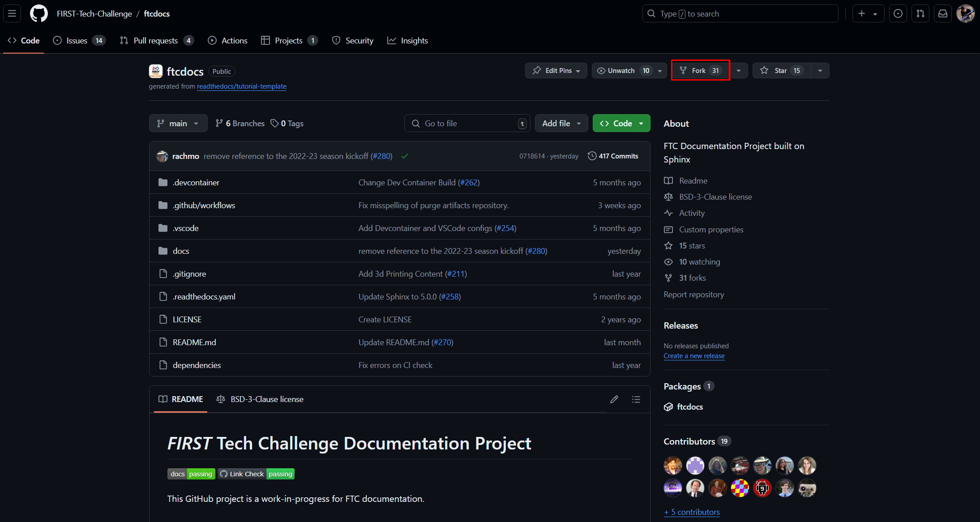Switch to the Actions tab
Viewport: 980px width, 522px height.
[228, 41]
